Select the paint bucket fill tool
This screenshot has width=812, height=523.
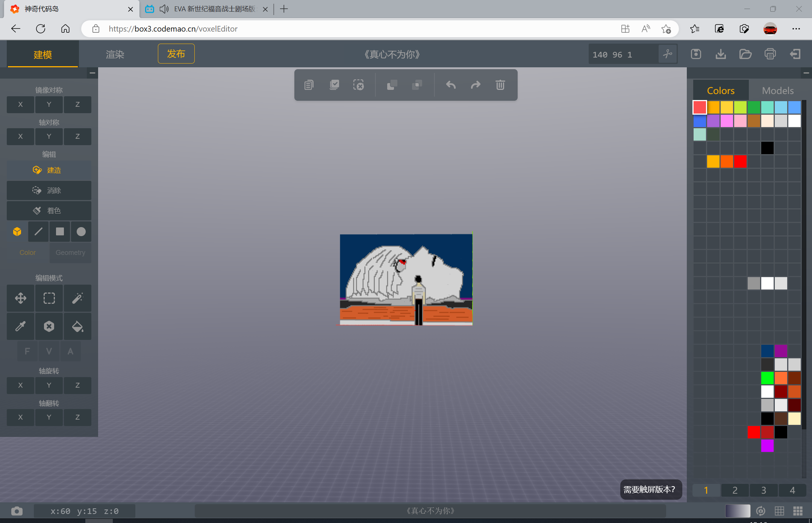(77, 326)
